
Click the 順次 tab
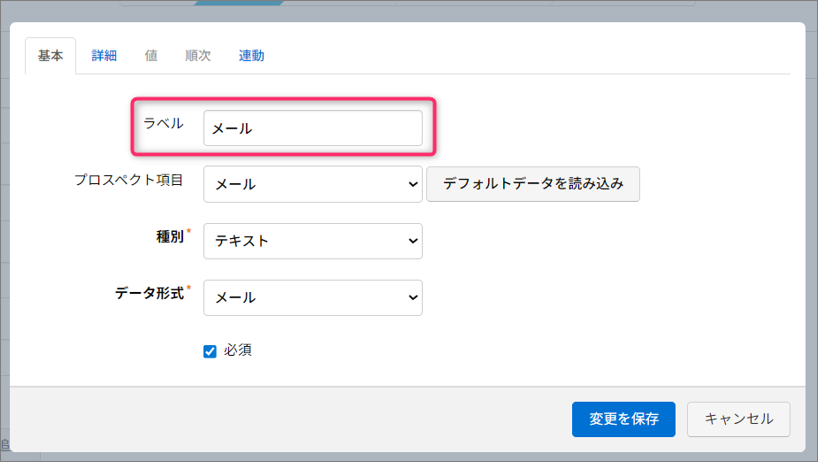(x=198, y=56)
